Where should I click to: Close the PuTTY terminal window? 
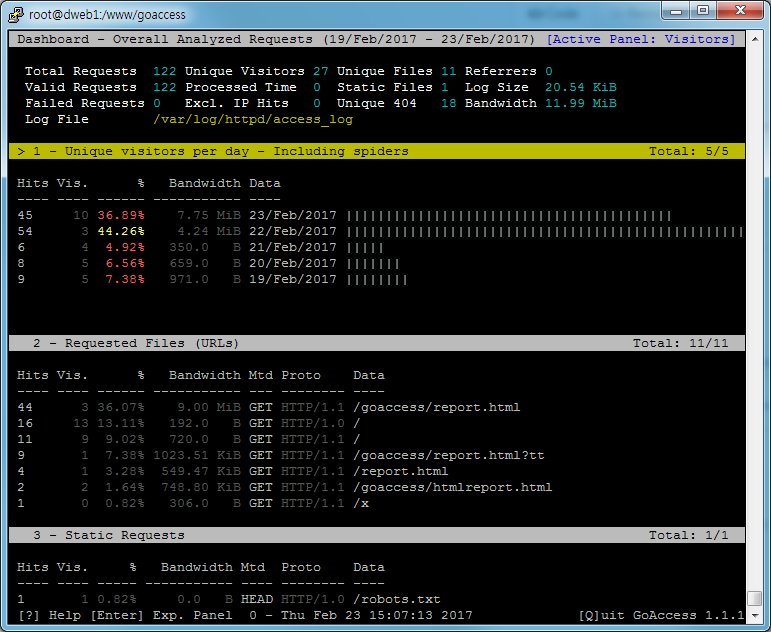740,10
